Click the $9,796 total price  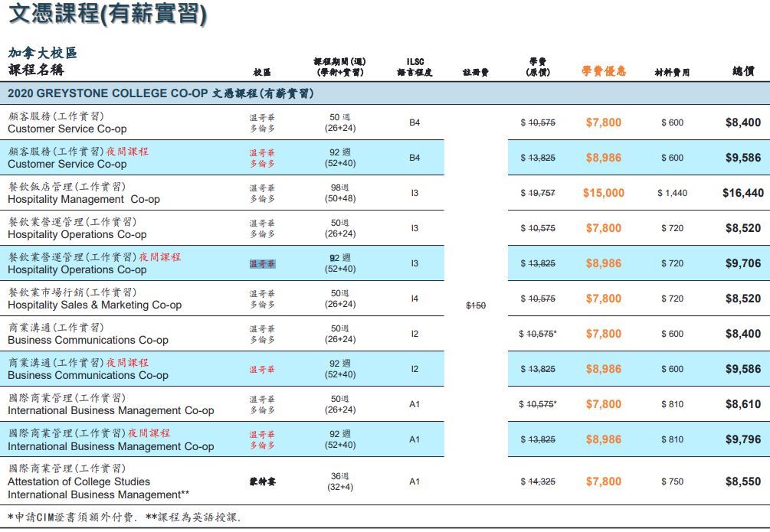743,439
